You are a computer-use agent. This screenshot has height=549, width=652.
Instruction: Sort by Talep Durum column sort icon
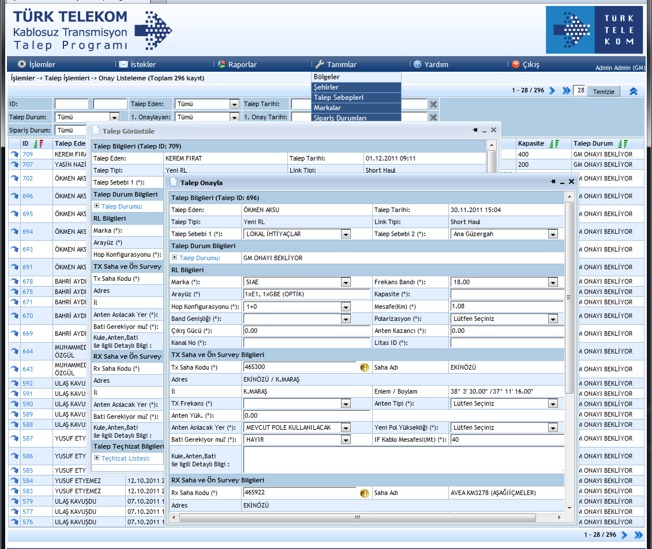(622, 144)
